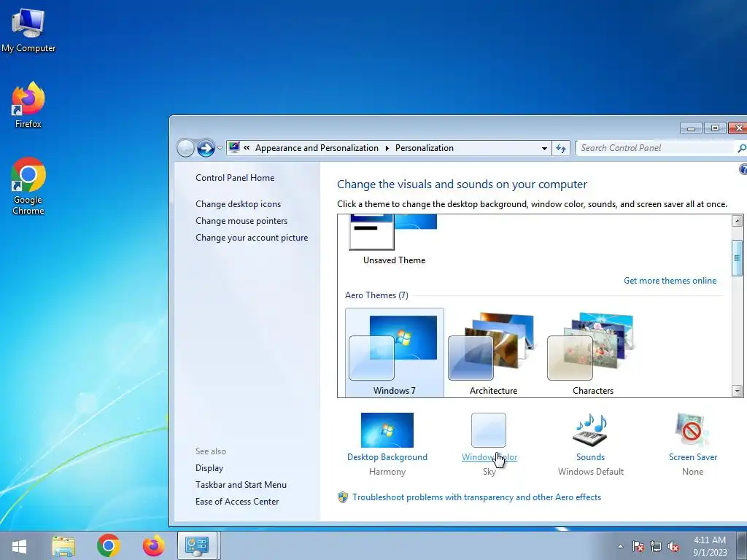Open Taskbar and Start Menu link
The height and width of the screenshot is (560, 747).
click(241, 485)
